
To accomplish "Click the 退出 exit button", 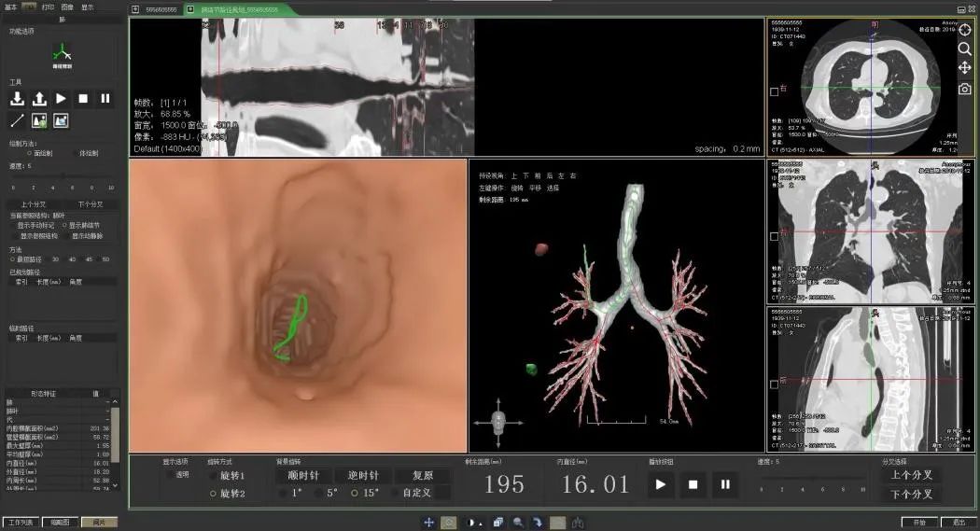I will pos(959,523).
